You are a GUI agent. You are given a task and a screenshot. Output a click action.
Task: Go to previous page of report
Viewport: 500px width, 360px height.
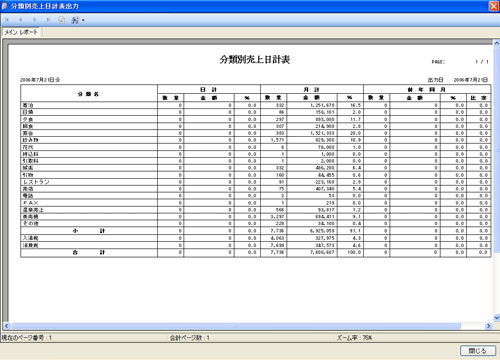[x=21, y=20]
